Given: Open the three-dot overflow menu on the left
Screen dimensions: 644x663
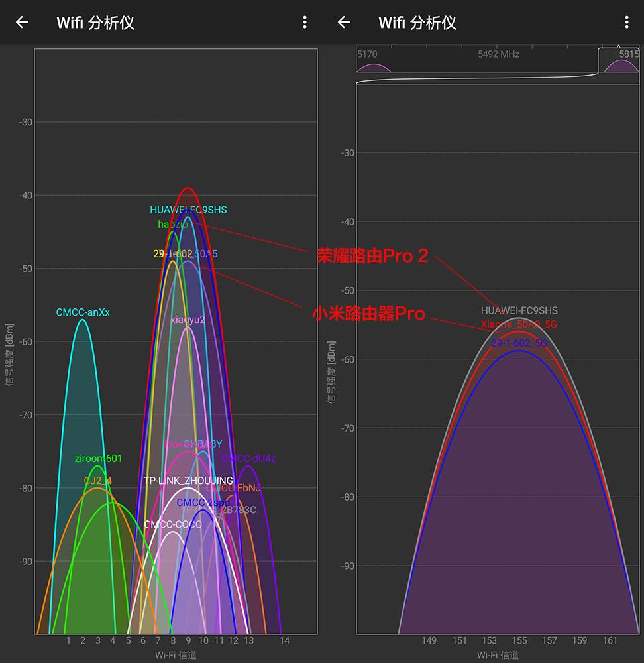Looking at the screenshot, I should click(305, 22).
